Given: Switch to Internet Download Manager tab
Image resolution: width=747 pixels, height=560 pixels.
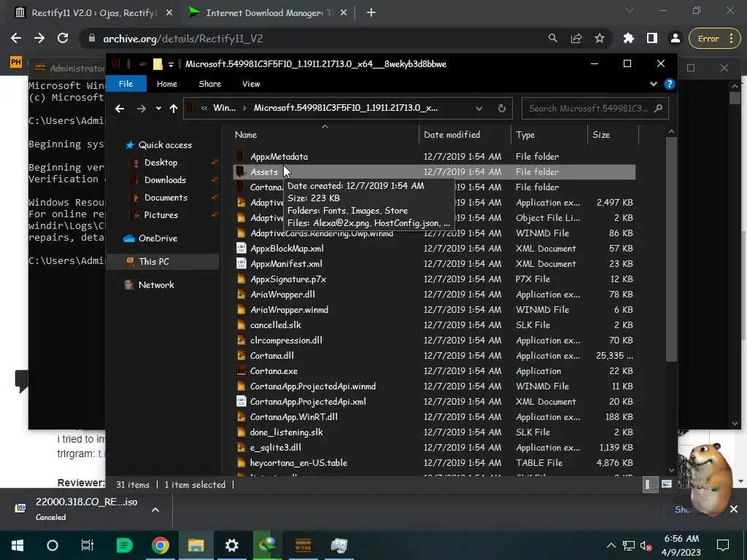Looking at the screenshot, I should (x=269, y=13).
